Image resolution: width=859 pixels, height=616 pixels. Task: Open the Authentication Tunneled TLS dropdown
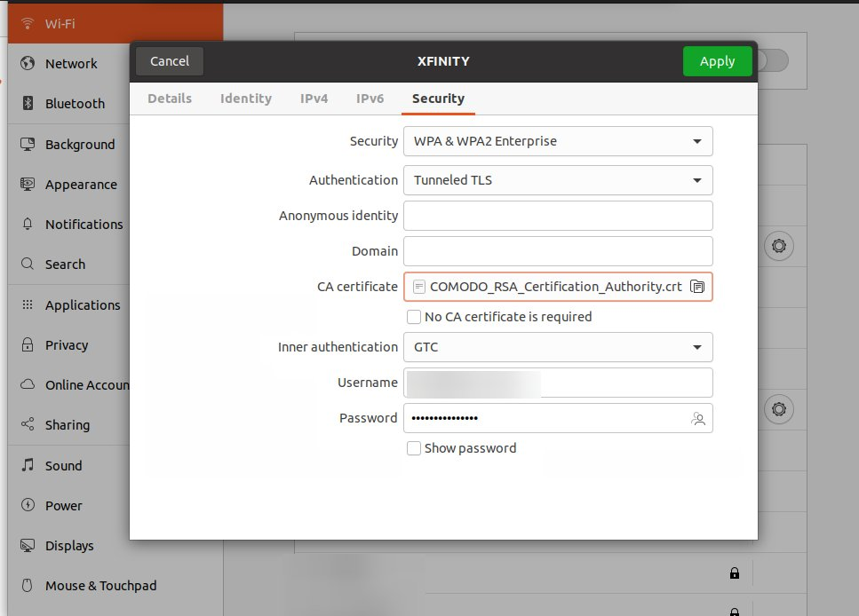(558, 180)
